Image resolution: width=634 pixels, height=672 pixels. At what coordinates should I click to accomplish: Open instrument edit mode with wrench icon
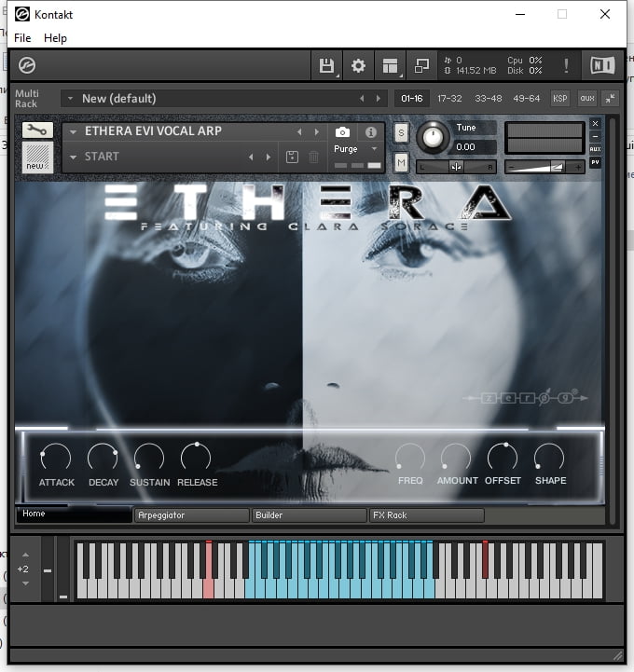37,130
